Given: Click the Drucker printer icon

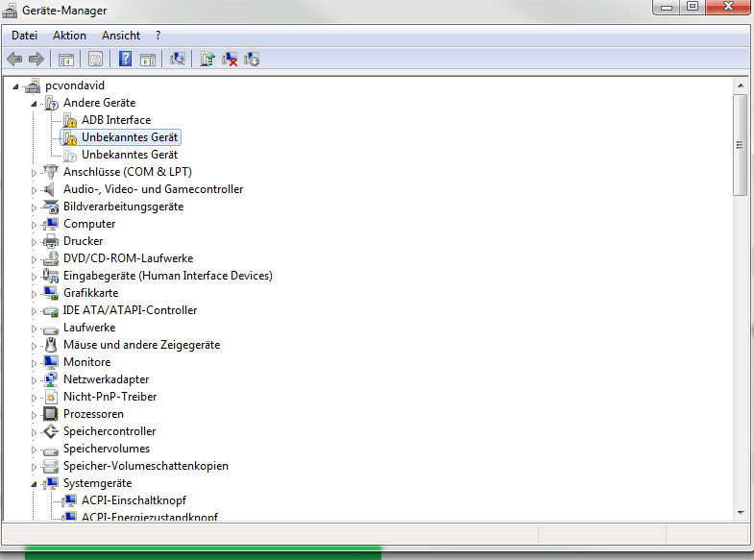Looking at the screenshot, I should click(x=51, y=241).
